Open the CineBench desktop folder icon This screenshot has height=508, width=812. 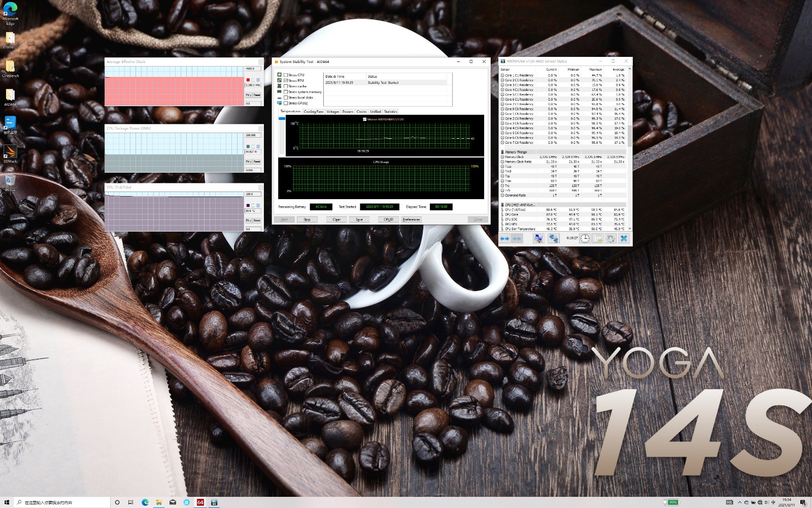(x=10, y=69)
